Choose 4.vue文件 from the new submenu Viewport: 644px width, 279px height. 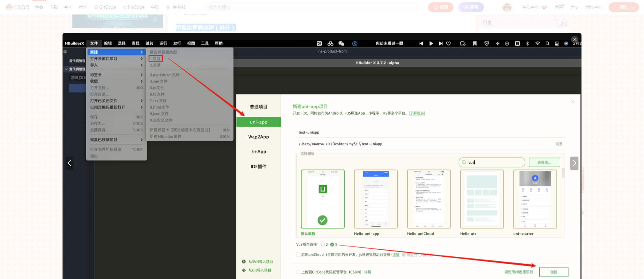click(x=158, y=81)
